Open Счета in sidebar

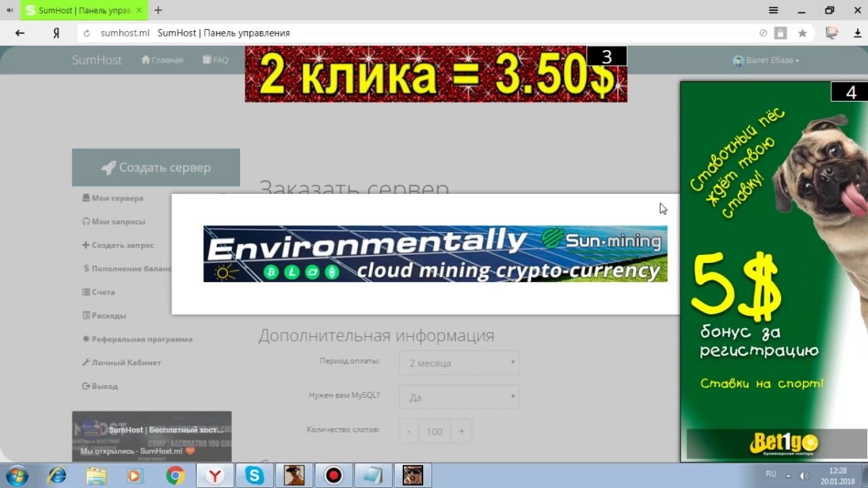click(98, 292)
